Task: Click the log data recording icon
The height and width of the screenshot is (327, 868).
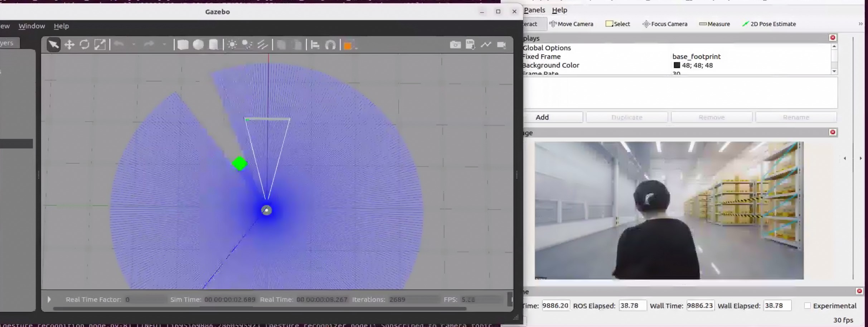Action: pos(470,45)
